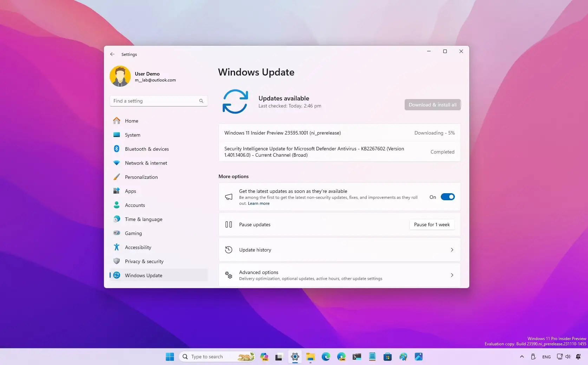Toggle off latest updates as soon as available
588x365 pixels.
coord(447,197)
